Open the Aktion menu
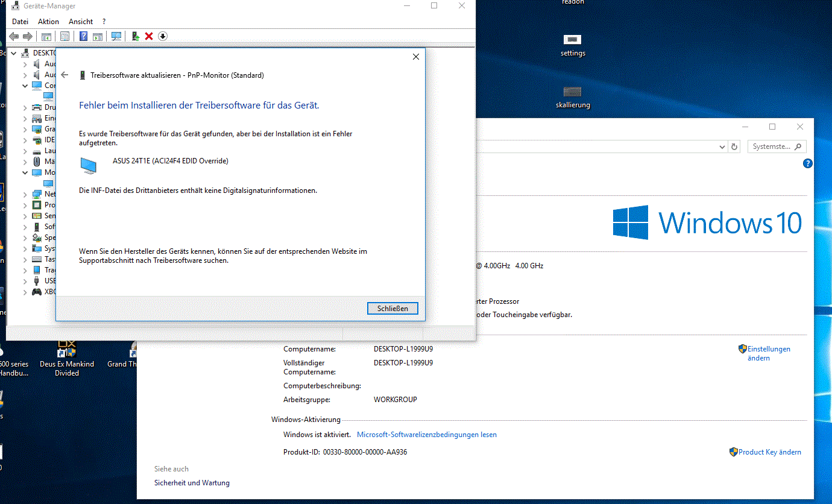 pyautogui.click(x=48, y=21)
